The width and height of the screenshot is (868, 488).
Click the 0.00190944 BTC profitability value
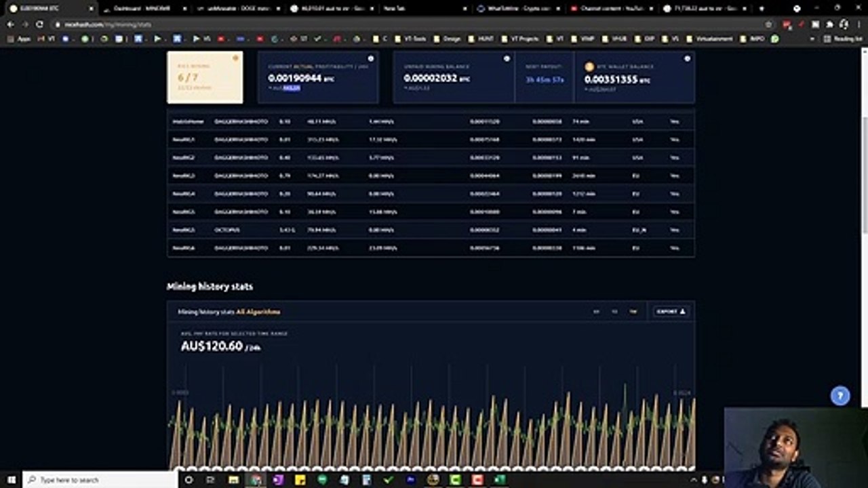click(301, 78)
